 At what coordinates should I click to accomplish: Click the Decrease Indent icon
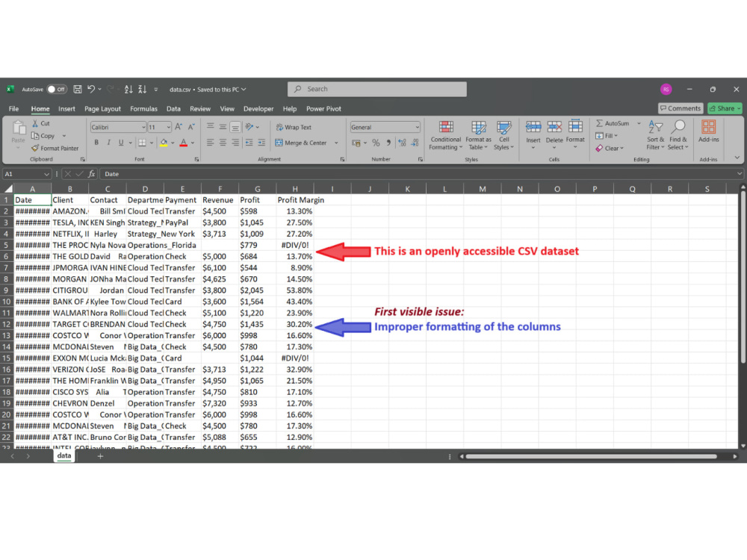click(249, 143)
